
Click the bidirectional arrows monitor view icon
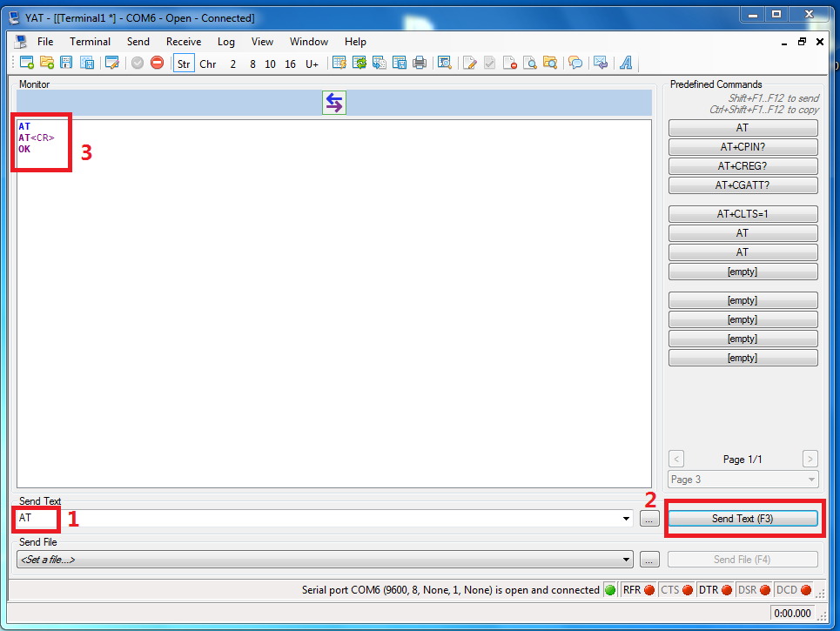point(334,103)
